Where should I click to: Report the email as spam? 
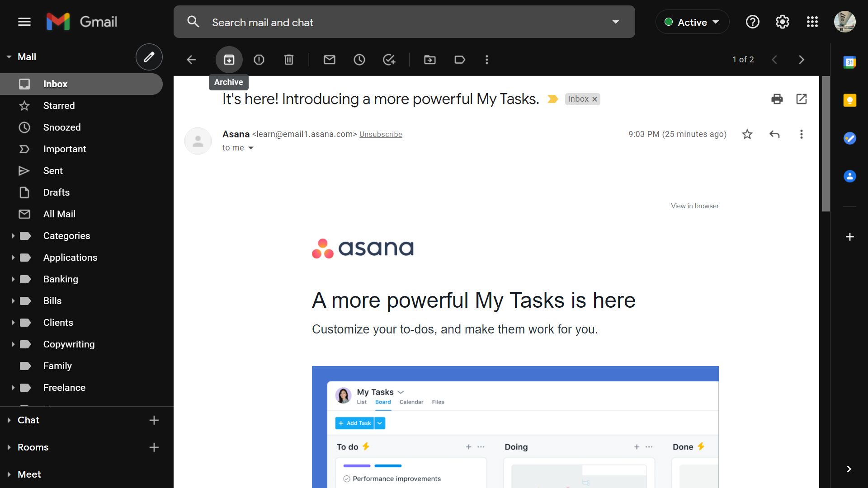259,59
